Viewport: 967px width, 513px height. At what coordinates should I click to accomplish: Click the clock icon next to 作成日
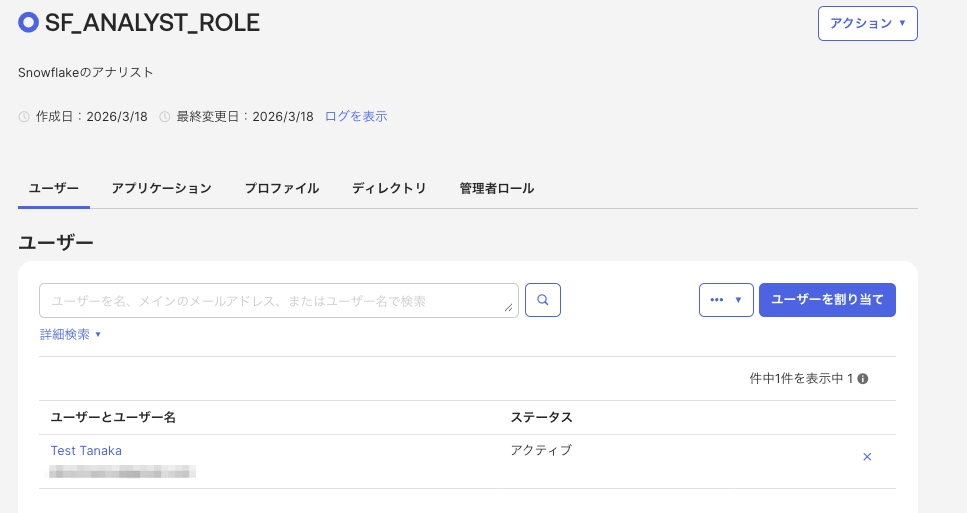coord(24,117)
